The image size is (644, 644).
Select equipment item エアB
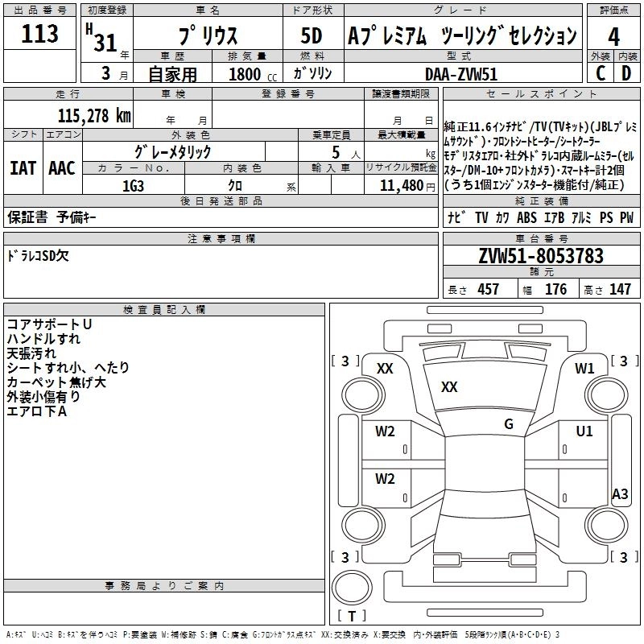tap(554, 217)
